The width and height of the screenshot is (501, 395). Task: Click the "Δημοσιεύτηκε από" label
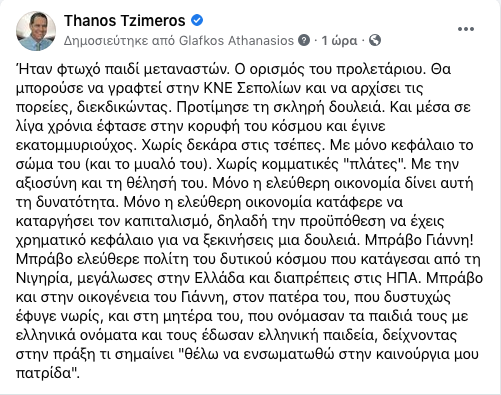coord(119,41)
